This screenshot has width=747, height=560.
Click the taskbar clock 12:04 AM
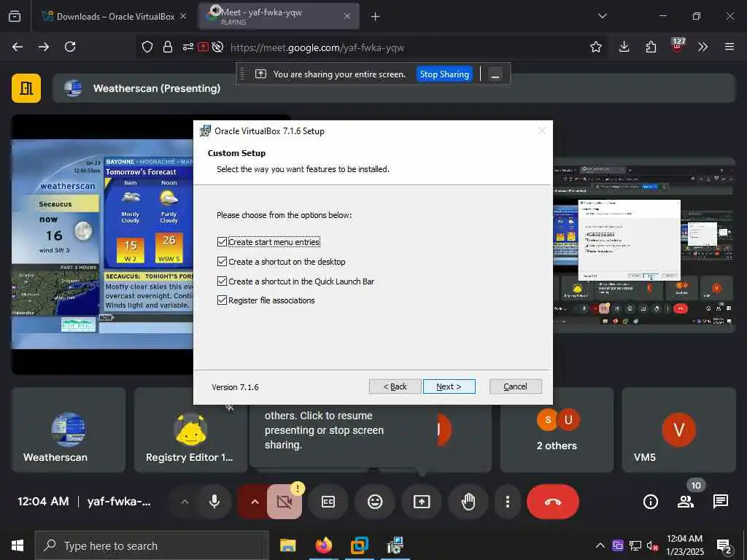[684, 545]
